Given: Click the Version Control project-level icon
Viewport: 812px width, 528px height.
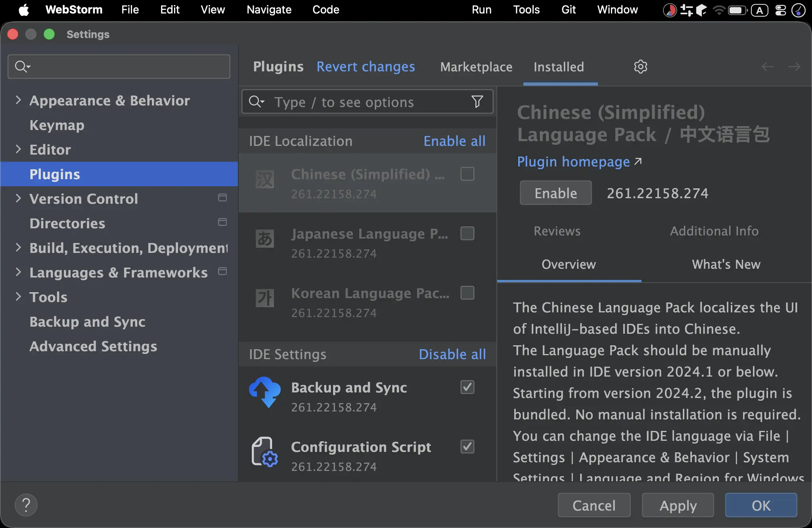Looking at the screenshot, I should coord(222,197).
